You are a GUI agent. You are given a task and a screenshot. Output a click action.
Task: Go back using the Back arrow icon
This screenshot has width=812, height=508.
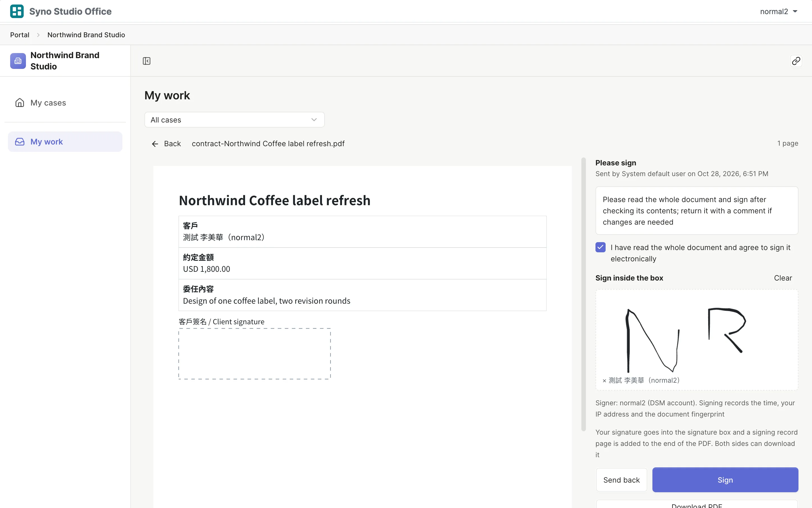click(x=155, y=144)
